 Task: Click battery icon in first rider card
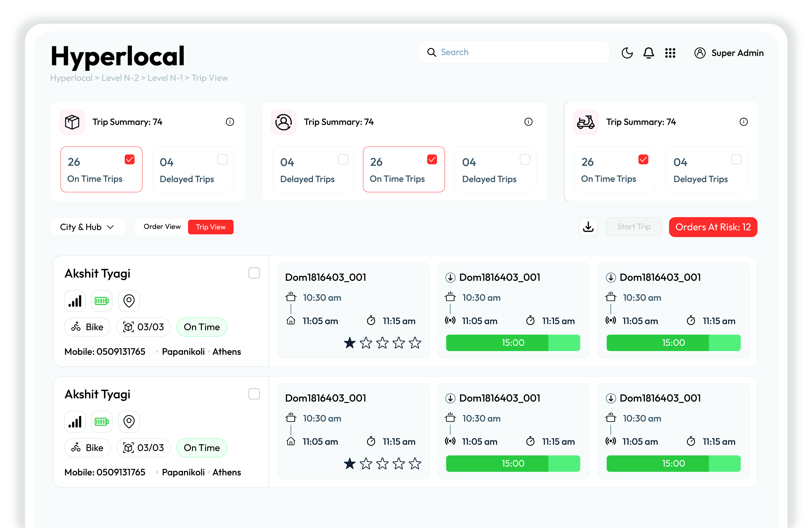(x=102, y=301)
